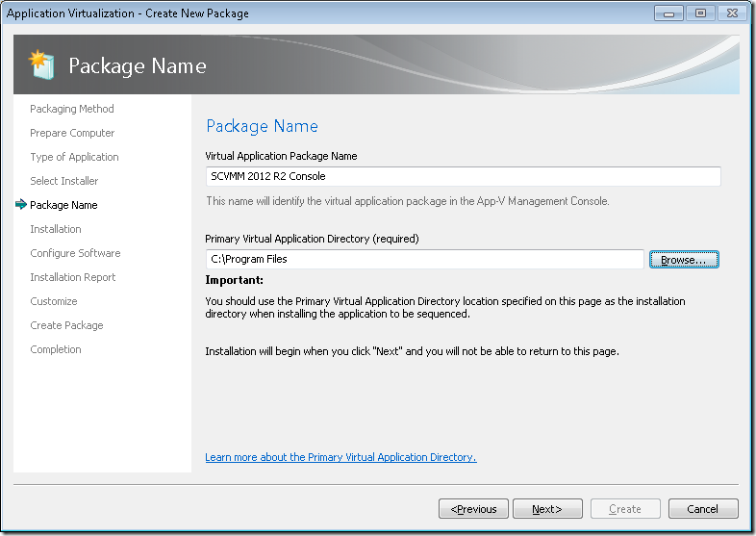Click the arrow icon beside Package Name step

(x=21, y=205)
